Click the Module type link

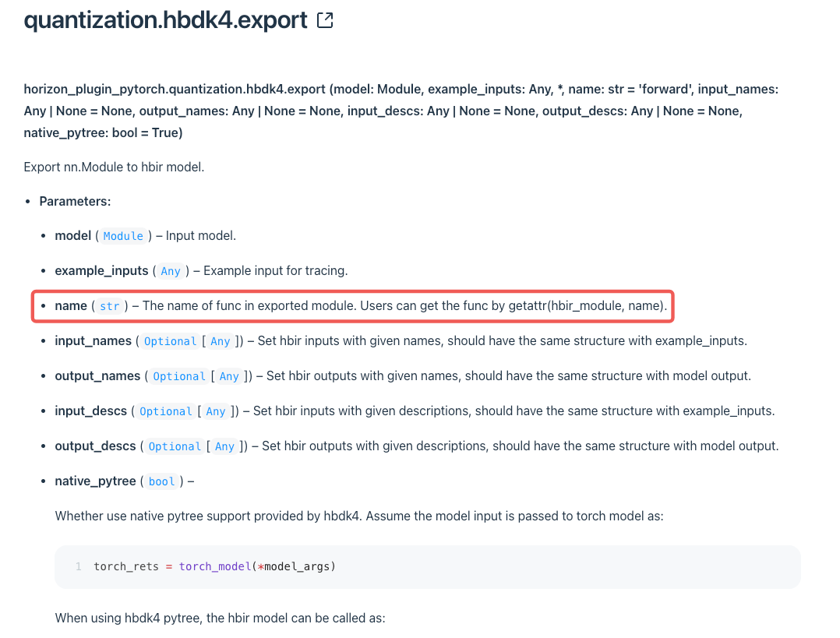coord(123,236)
